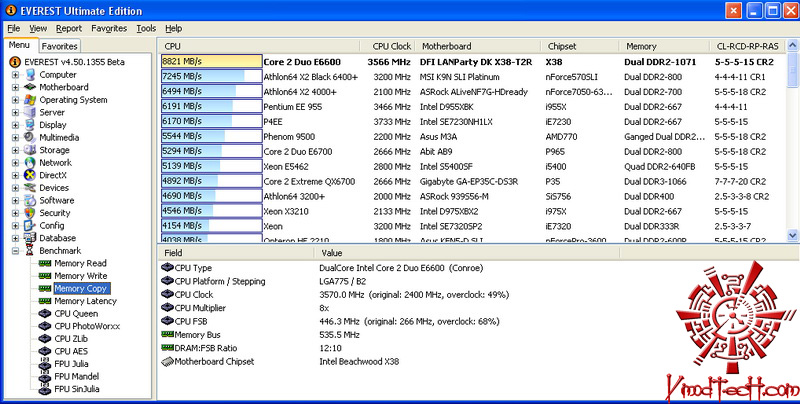Select the CPU AES benchmark item
Image resolution: width=800 pixels, height=404 pixels.
(71, 351)
